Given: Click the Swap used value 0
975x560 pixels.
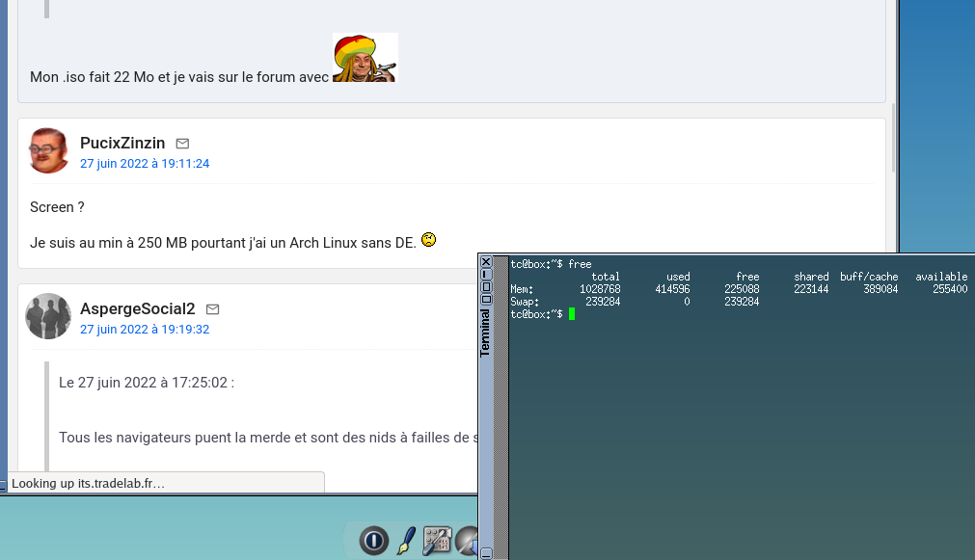Looking at the screenshot, I should tap(687, 302).
